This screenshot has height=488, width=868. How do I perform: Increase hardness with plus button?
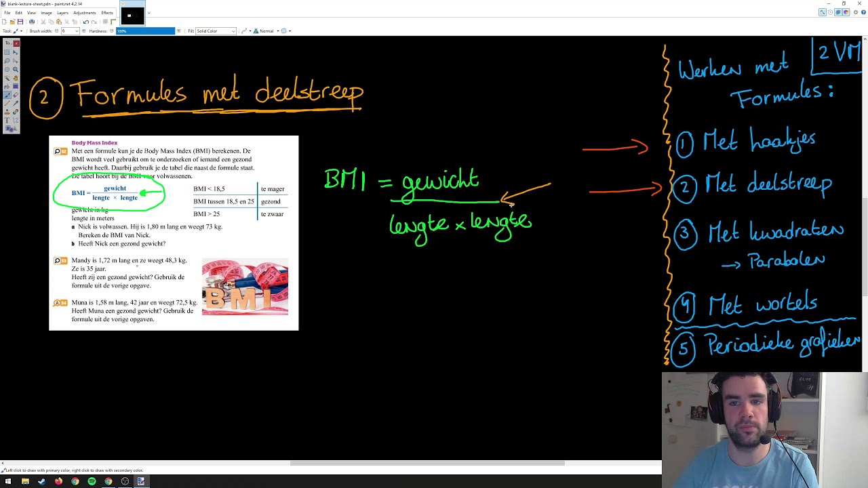tap(178, 31)
